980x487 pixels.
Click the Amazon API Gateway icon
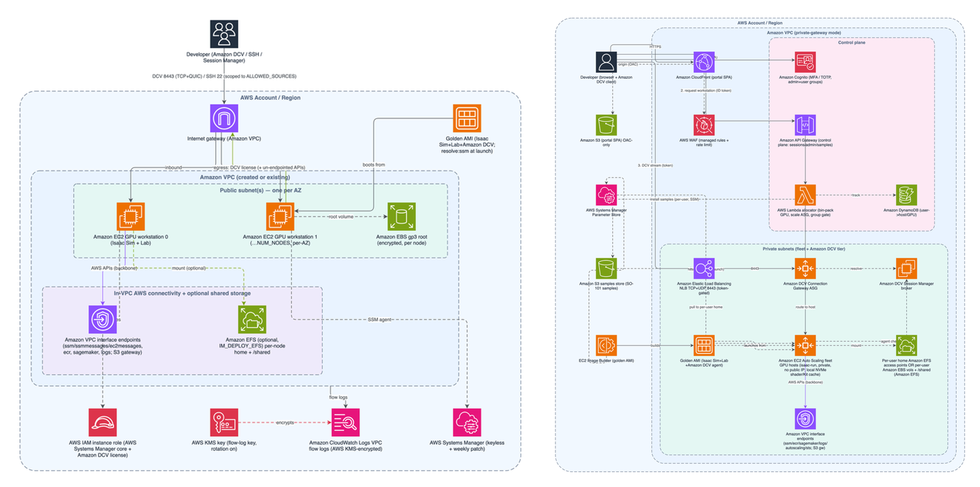805,125
